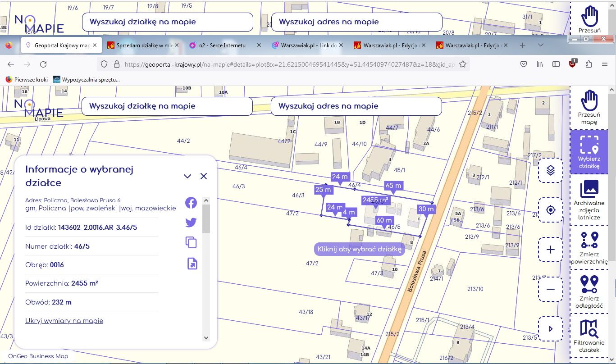Share the plot on Twitter
The height and width of the screenshot is (364, 616).
coord(191,223)
